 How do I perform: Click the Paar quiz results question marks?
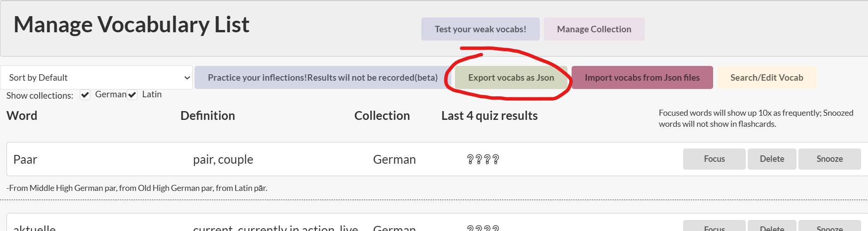click(483, 160)
